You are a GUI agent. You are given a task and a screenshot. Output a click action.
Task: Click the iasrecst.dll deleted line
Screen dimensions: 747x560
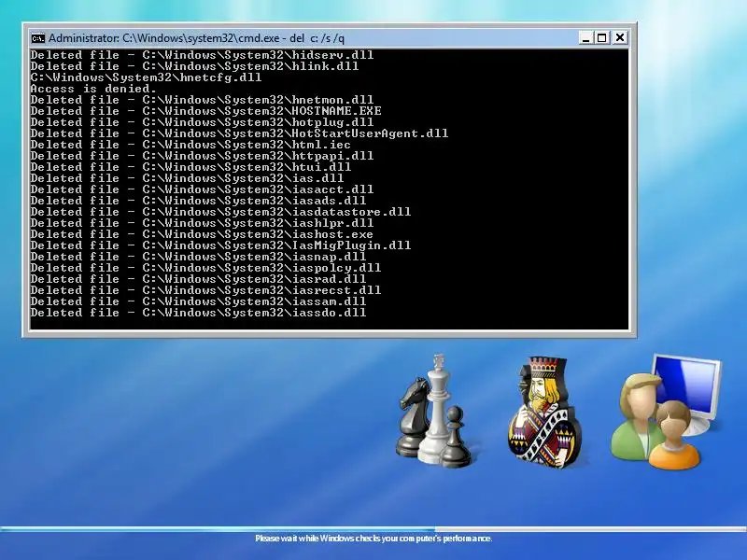click(x=205, y=290)
